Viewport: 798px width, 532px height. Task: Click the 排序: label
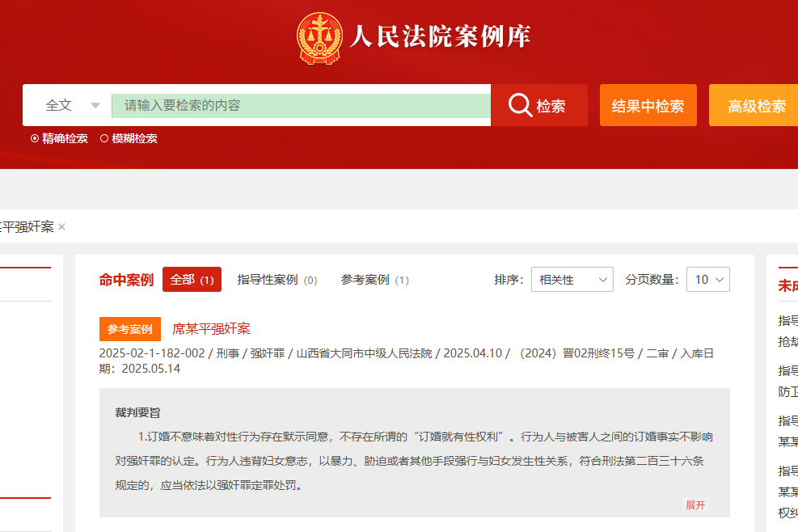[509, 280]
